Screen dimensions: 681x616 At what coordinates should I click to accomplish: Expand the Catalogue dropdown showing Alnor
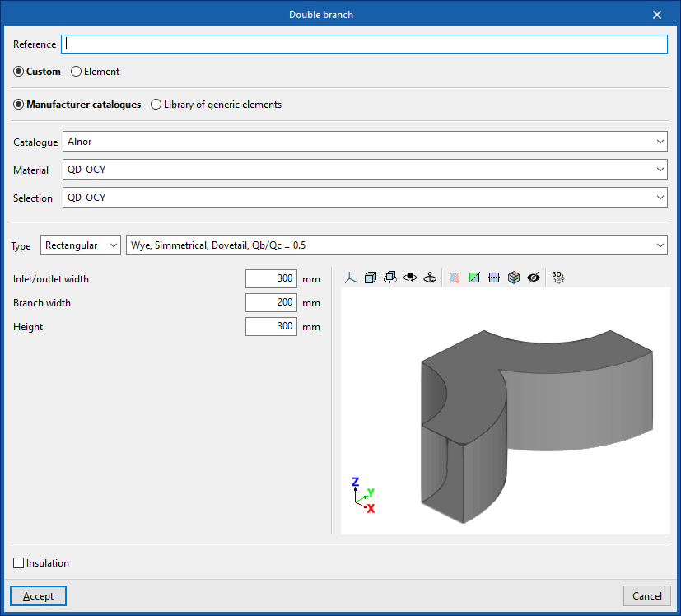pos(365,142)
